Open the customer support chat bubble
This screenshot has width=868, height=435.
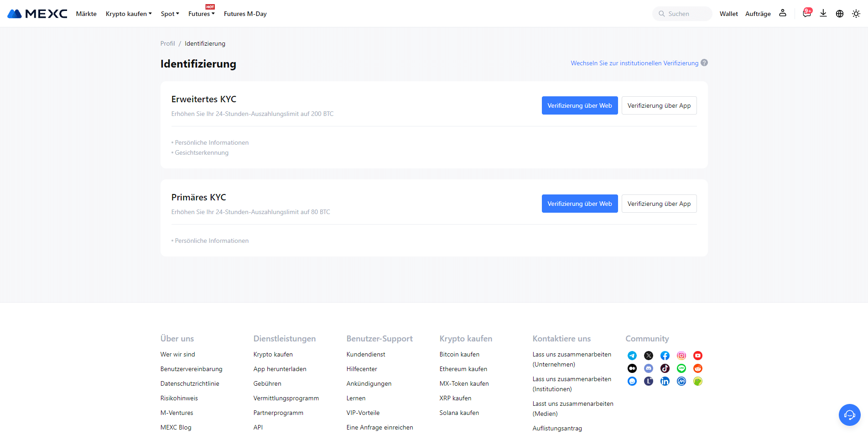pyautogui.click(x=850, y=415)
